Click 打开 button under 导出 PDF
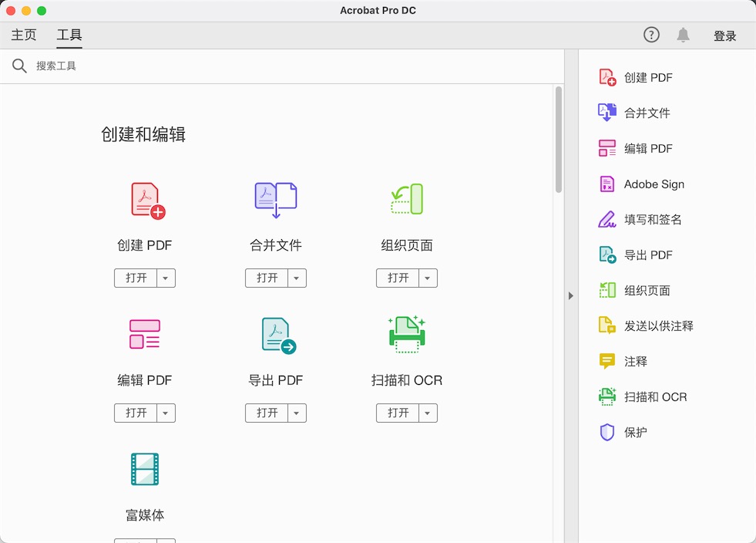The height and width of the screenshot is (543, 756). pyautogui.click(x=267, y=413)
